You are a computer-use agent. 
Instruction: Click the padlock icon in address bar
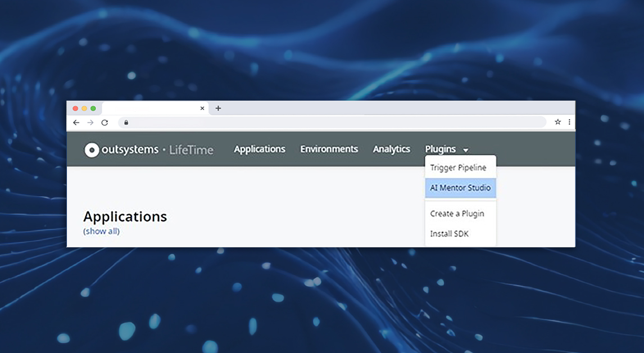pyautogui.click(x=126, y=122)
